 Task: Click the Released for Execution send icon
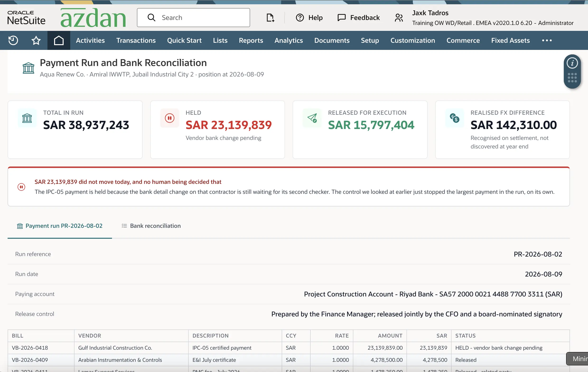(x=312, y=118)
